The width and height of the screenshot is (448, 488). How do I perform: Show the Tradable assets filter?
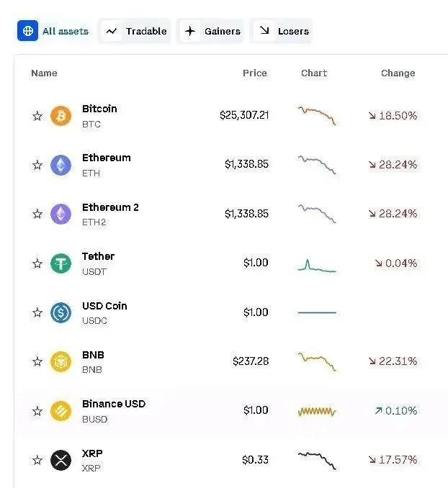coord(135,31)
